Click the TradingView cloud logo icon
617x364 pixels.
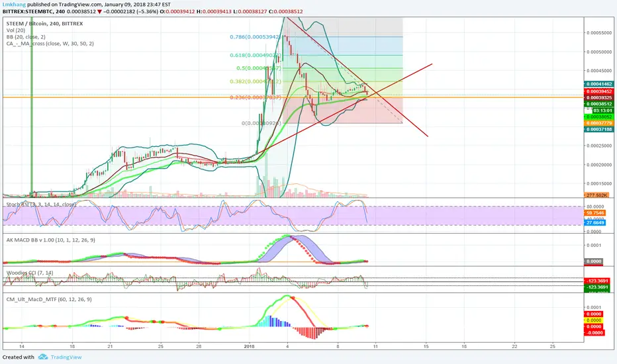[x=43, y=357]
